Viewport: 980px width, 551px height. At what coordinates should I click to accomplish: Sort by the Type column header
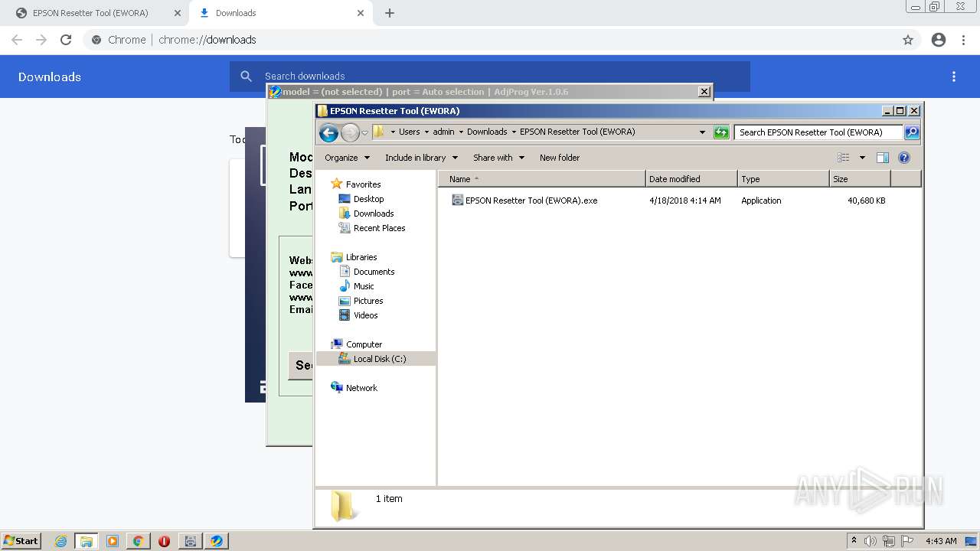tap(783, 179)
